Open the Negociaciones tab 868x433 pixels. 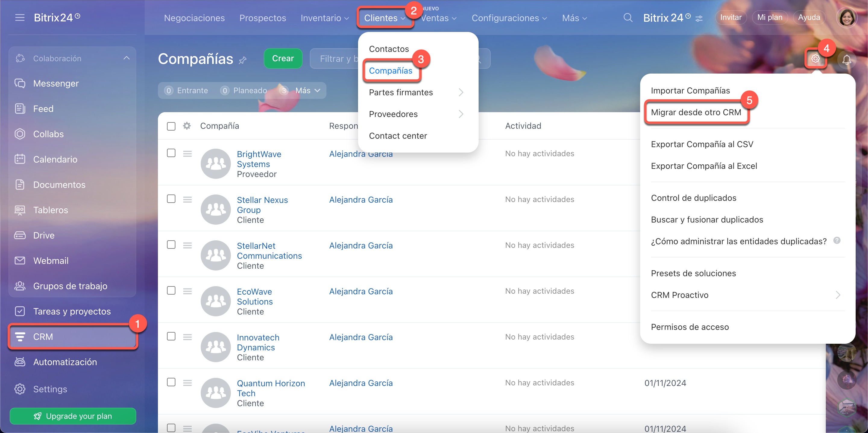tap(194, 18)
